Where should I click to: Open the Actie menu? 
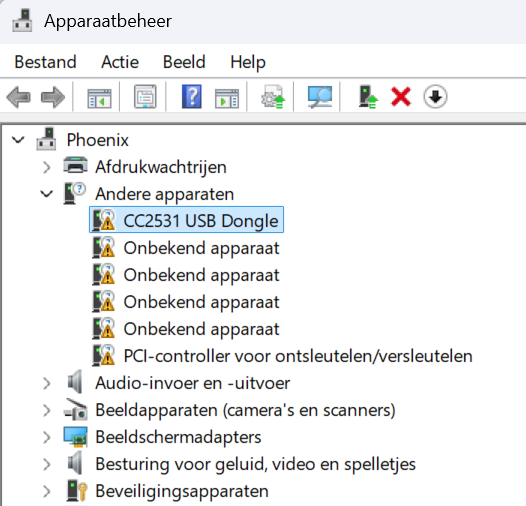click(x=120, y=62)
